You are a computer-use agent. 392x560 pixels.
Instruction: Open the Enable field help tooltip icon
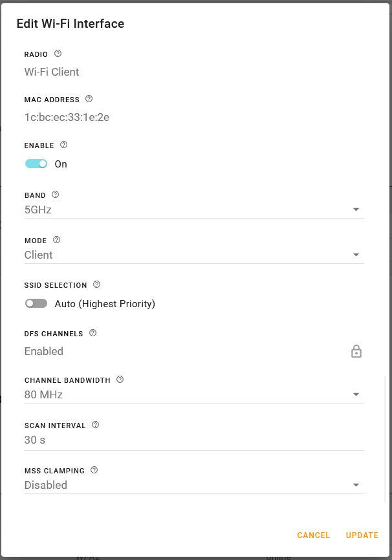click(63, 145)
